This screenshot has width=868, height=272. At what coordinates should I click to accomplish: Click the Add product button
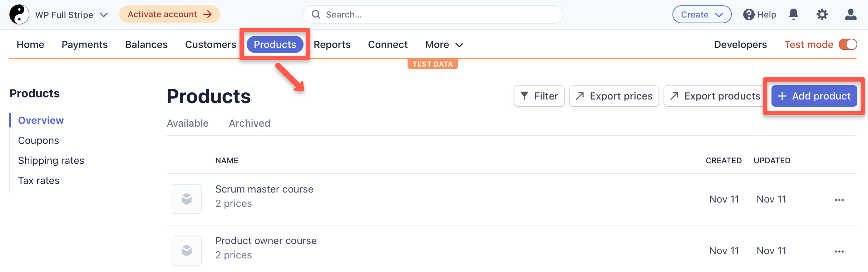tap(814, 96)
